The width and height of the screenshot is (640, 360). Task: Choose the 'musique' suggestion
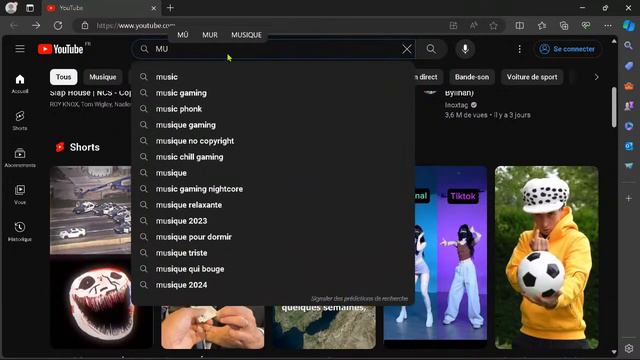pos(273,173)
